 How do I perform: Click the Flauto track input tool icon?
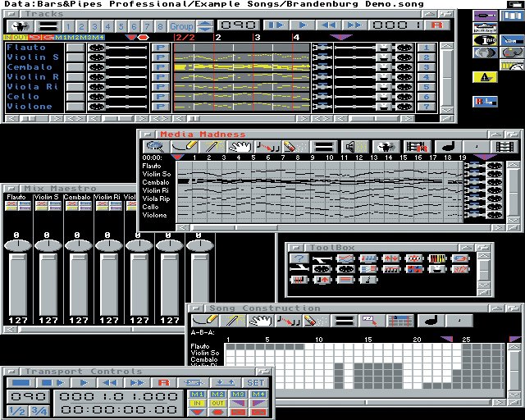point(97,48)
